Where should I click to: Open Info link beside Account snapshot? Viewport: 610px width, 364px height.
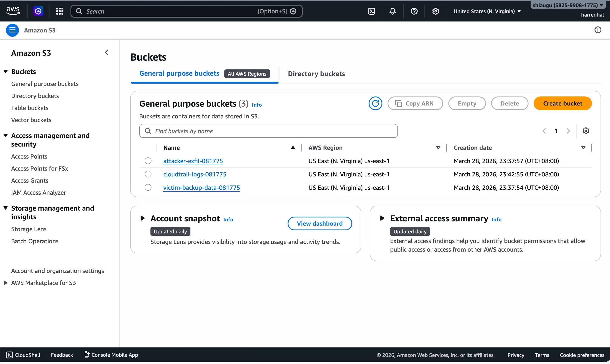228,219
